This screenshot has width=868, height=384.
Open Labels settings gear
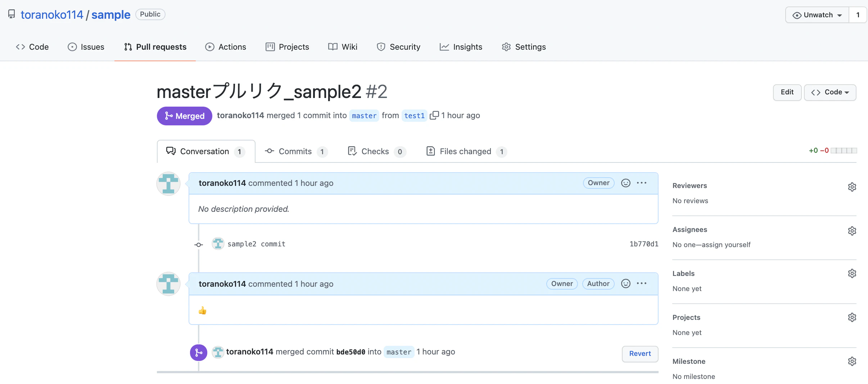tap(852, 273)
